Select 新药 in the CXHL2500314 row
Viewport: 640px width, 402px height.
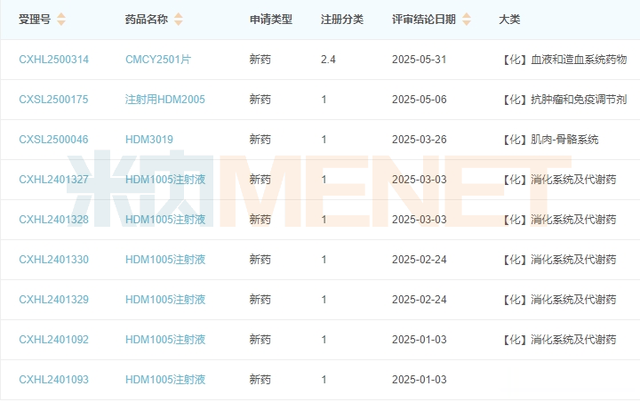click(260, 60)
